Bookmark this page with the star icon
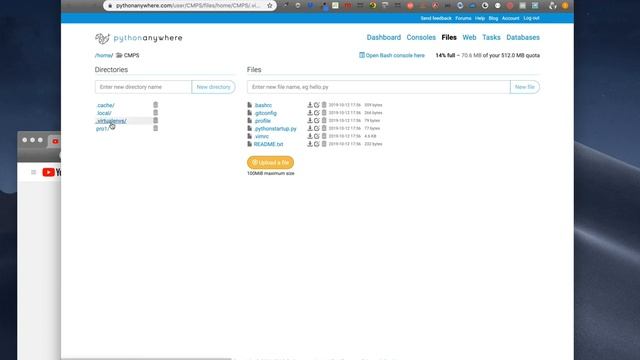The width and height of the screenshot is (640, 360). [269, 6]
